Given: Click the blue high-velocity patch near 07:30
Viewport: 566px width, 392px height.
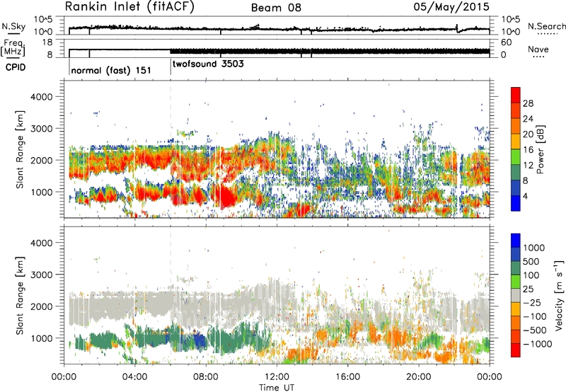Looking at the screenshot, I should [x=198, y=341].
